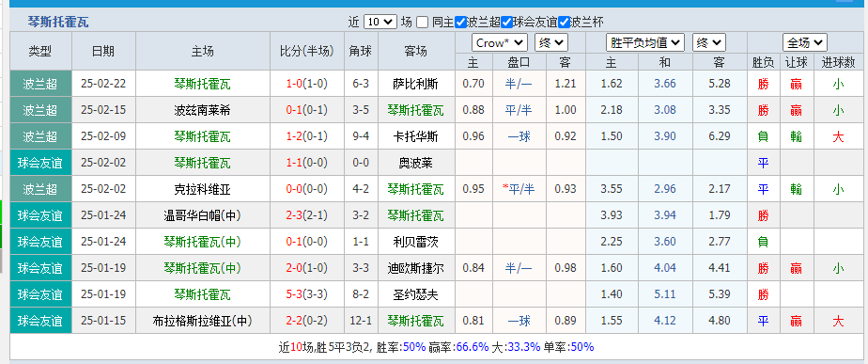Toggle the 同主 checkbox
The image size is (868, 364).
(423, 23)
